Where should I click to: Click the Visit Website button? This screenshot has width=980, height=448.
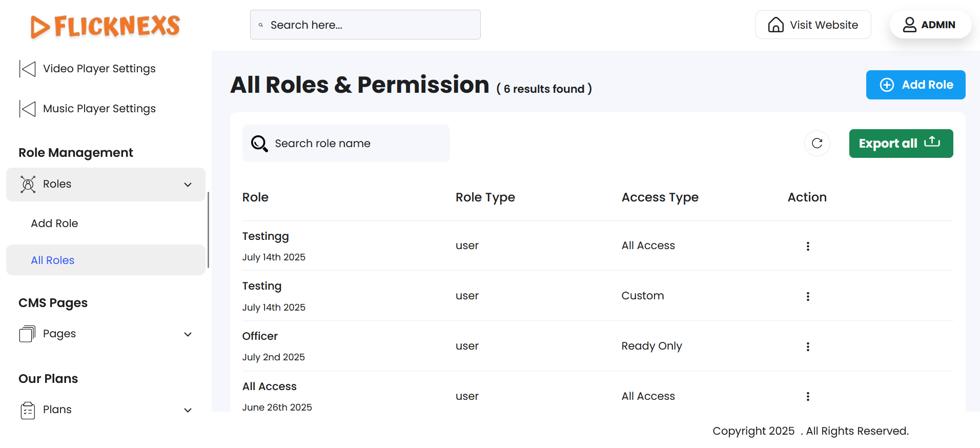813,25
